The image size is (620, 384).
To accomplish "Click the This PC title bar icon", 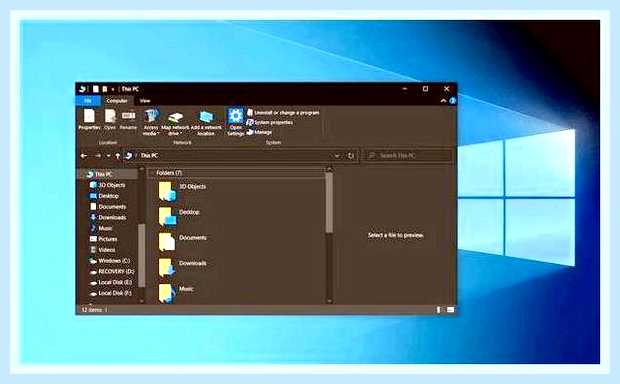I will pos(82,89).
